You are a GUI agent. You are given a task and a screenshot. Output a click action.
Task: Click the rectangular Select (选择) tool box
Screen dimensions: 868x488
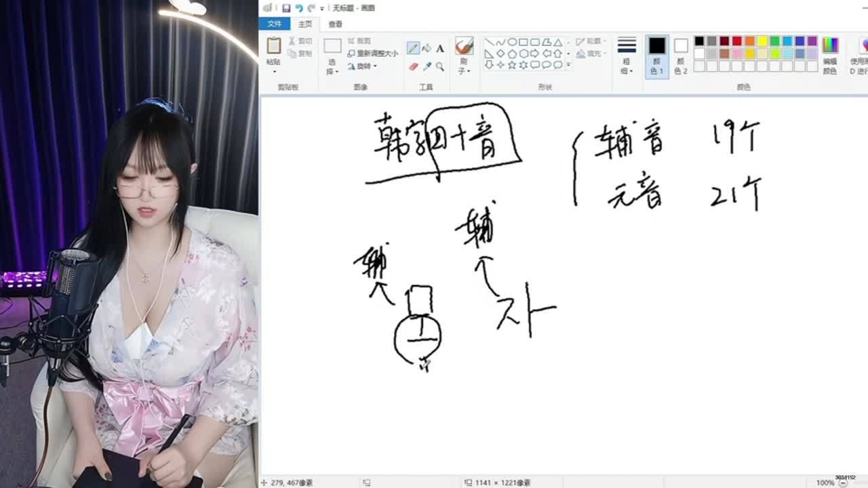pyautogui.click(x=332, y=46)
